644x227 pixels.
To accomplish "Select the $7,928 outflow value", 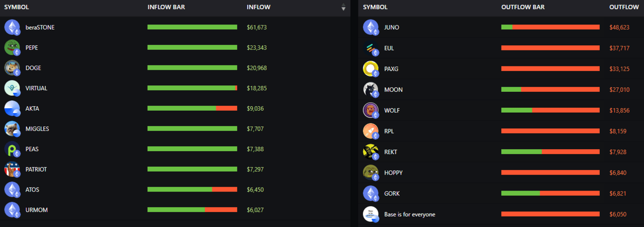I will pyautogui.click(x=618, y=152).
